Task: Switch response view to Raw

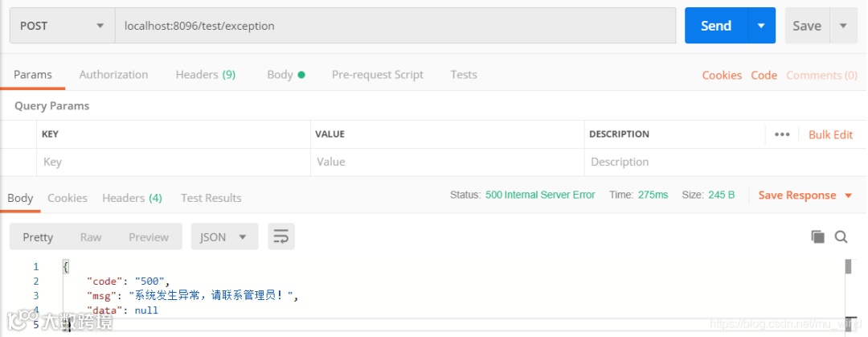Action: point(91,236)
